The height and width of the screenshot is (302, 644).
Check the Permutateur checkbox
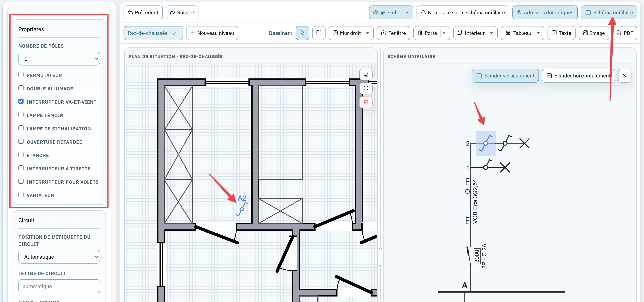21,75
